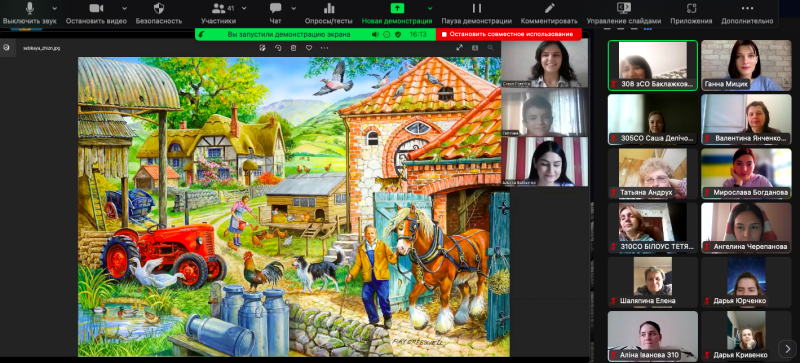The height and width of the screenshot is (363, 800).
Task: Click the Вы запустили демонстрацию экрана message
Action: click(289, 34)
